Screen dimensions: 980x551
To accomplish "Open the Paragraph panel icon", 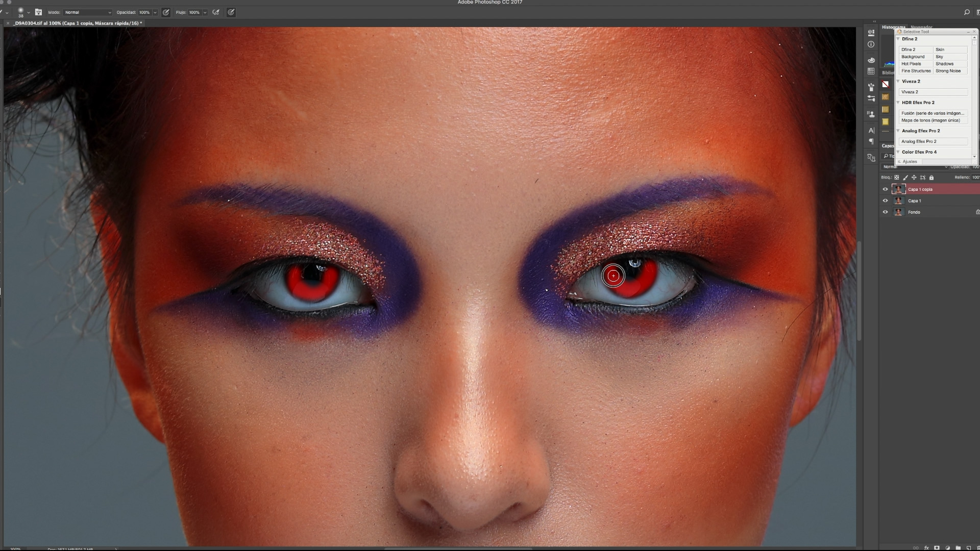I will tap(871, 142).
